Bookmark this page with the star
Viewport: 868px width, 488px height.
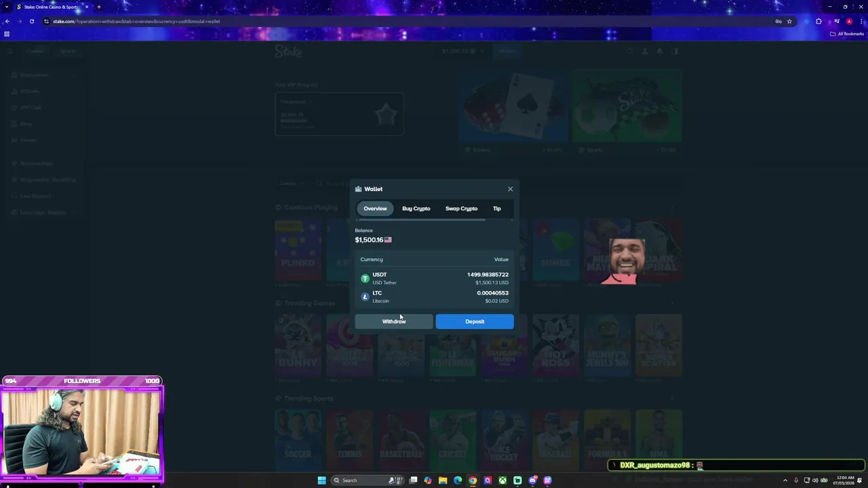pos(789,21)
